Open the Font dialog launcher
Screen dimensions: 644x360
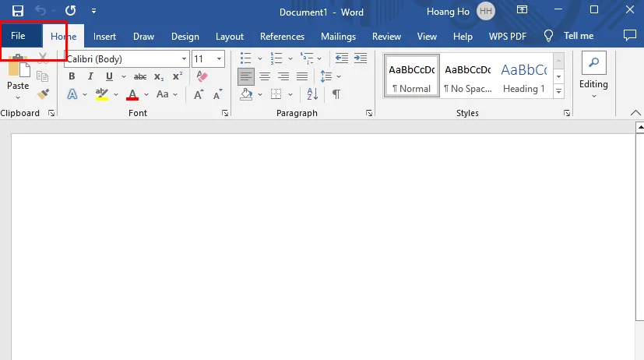point(225,113)
